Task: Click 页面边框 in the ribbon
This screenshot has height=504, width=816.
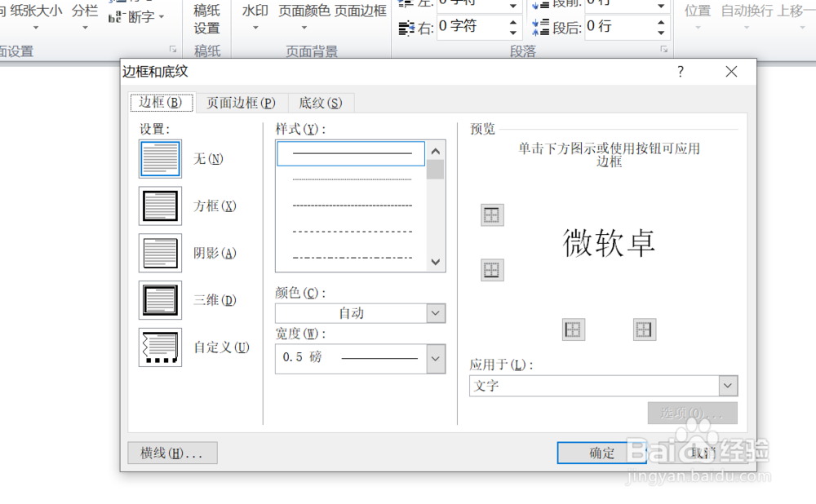Action: pos(360,11)
